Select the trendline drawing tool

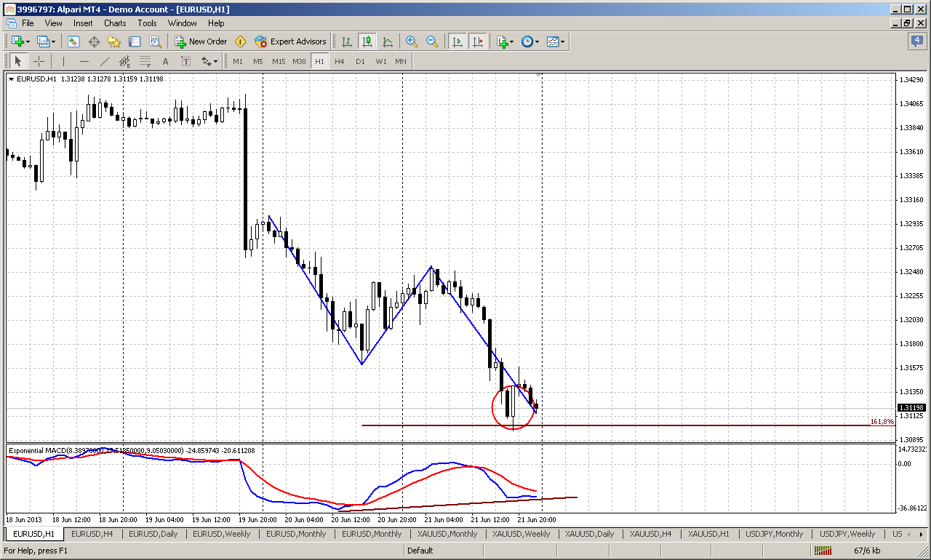[x=103, y=61]
